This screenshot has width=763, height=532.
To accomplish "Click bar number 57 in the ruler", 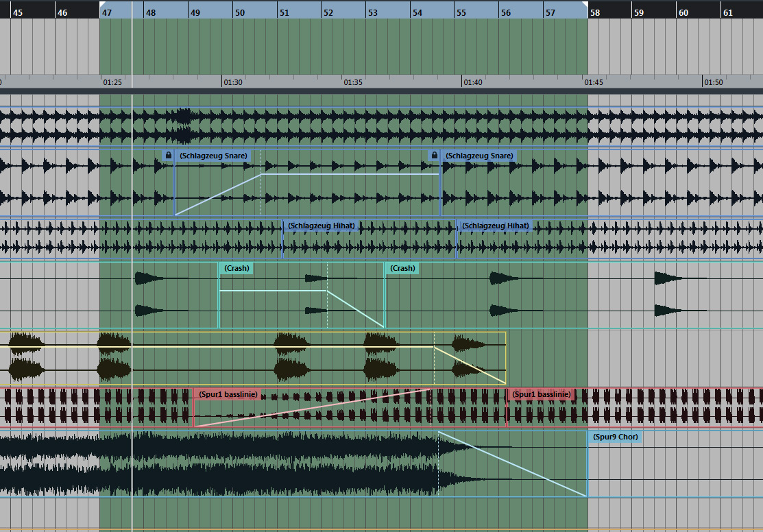I will (550, 12).
